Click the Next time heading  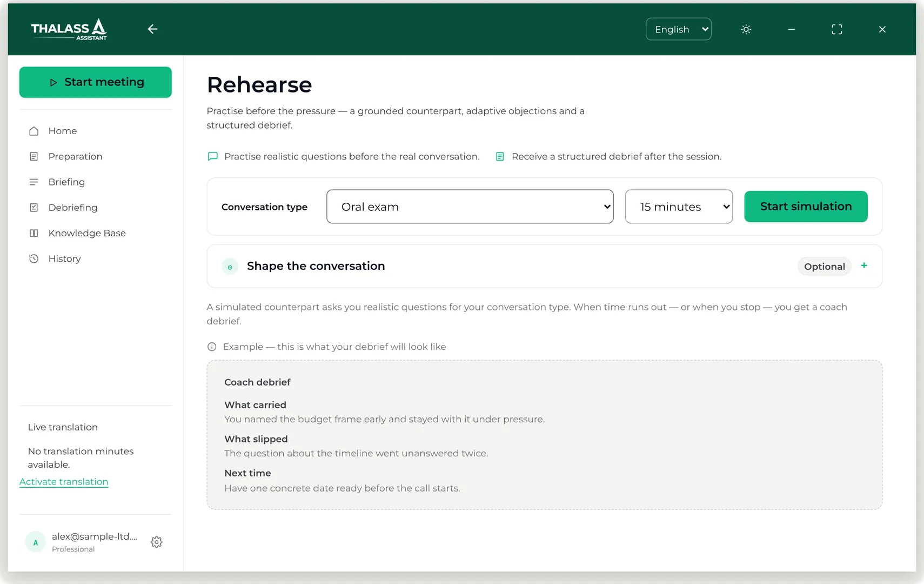tap(247, 473)
